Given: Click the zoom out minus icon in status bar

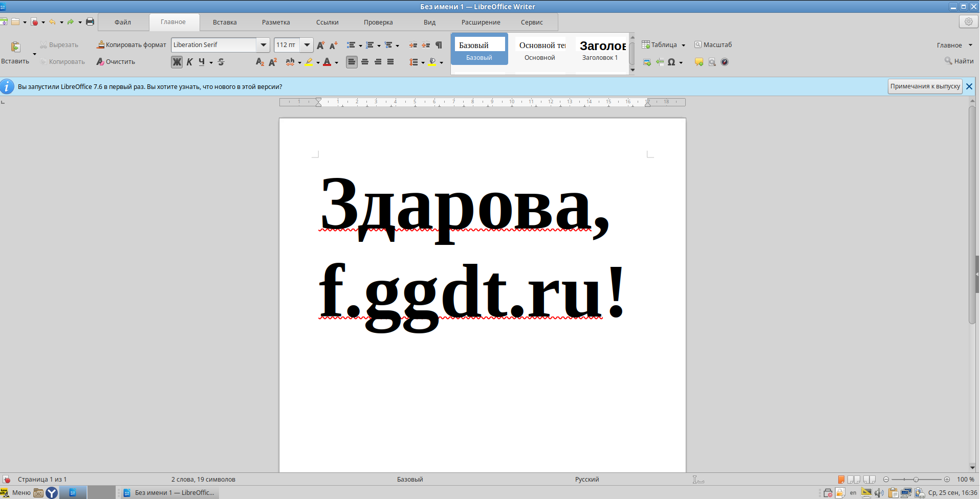Looking at the screenshot, I should (886, 480).
